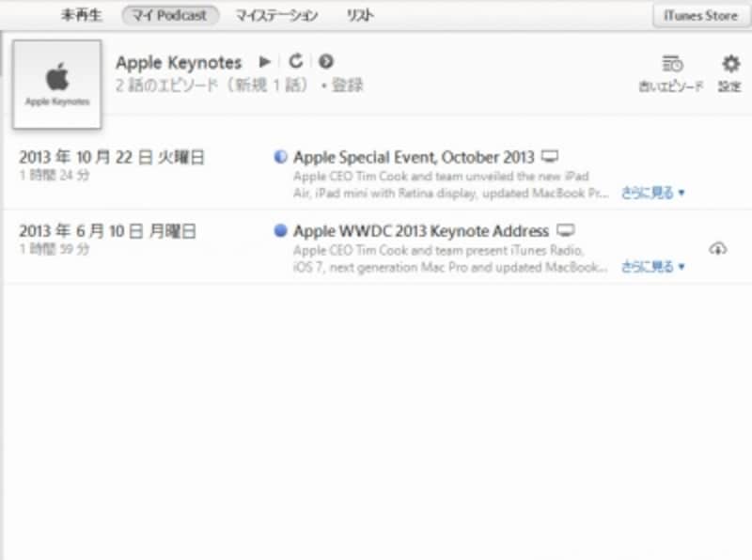Expand さらに見る for the WWDC 2013 keynote
The width and height of the screenshot is (752, 560).
652,267
